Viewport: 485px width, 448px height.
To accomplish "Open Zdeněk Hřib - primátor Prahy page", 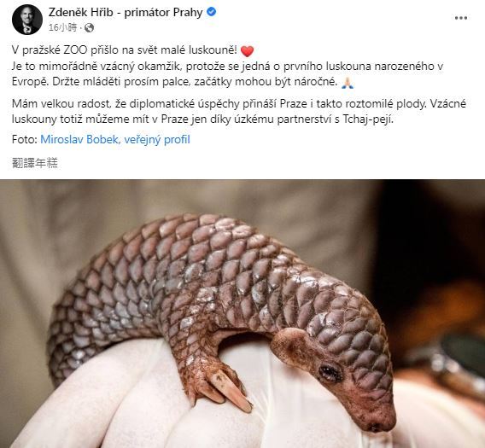I will pyautogui.click(x=126, y=12).
